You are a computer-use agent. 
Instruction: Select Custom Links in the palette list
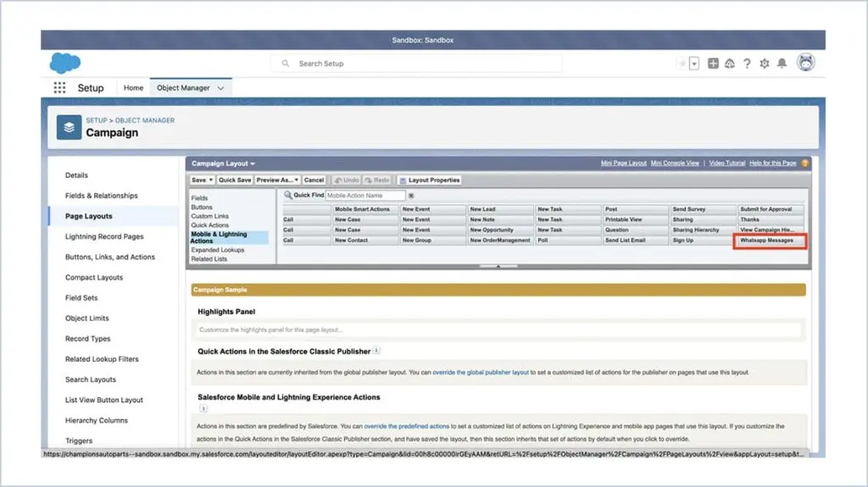(x=210, y=216)
